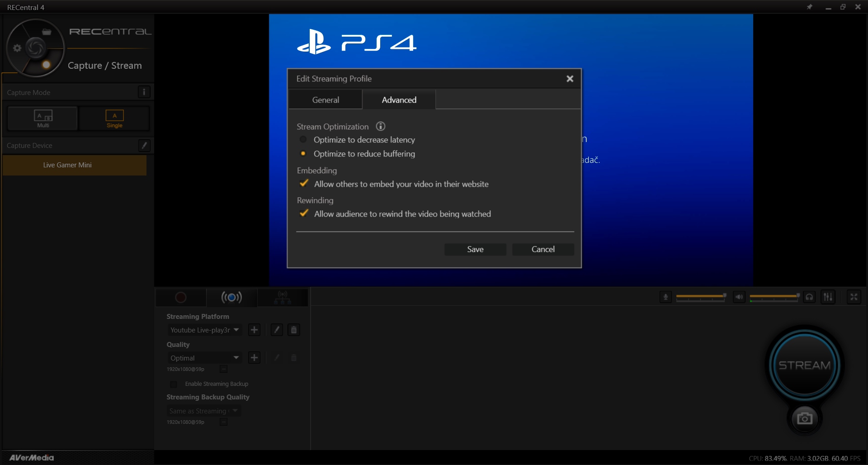868x465 pixels.
Task: Restore down the RECentral window
Action: click(x=843, y=7)
